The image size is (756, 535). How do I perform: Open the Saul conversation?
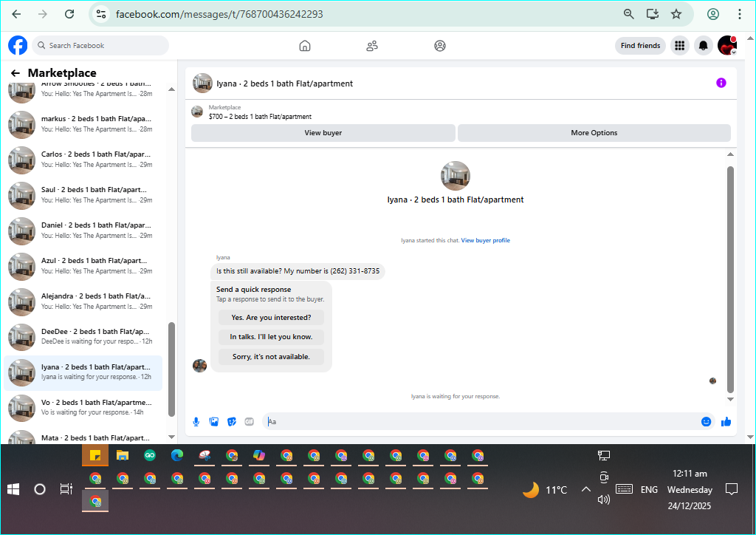(83, 195)
